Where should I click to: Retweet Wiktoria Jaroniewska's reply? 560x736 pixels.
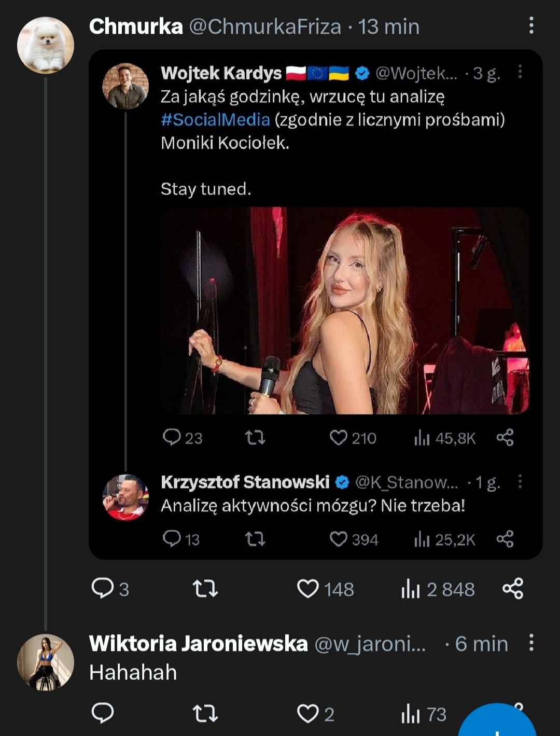pos(205,714)
